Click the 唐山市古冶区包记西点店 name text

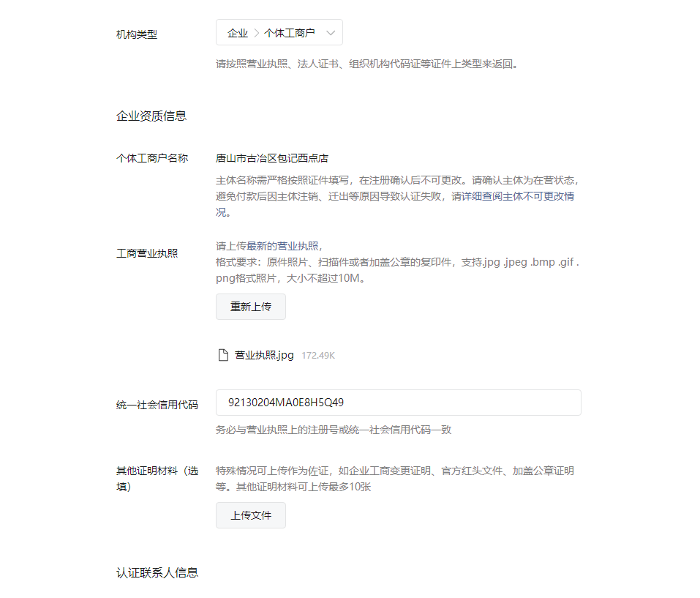pyautogui.click(x=272, y=158)
